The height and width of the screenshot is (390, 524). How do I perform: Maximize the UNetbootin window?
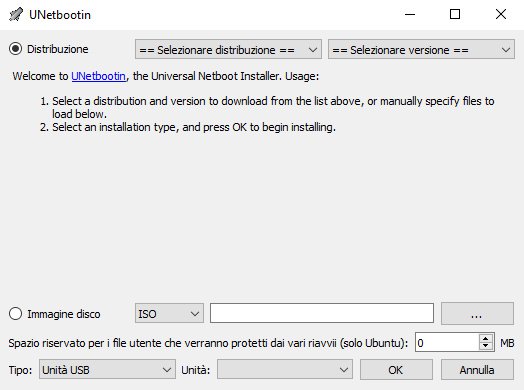pyautogui.click(x=455, y=14)
